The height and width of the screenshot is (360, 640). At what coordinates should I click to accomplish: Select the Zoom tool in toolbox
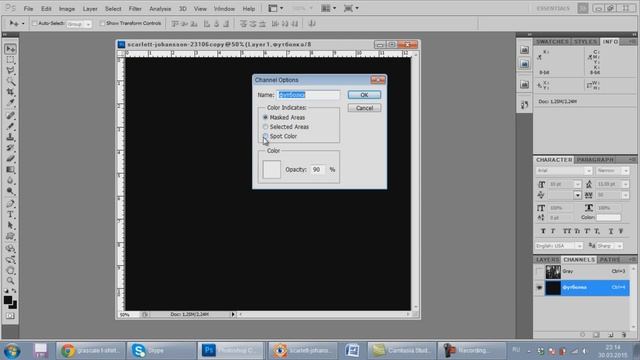(x=10, y=281)
